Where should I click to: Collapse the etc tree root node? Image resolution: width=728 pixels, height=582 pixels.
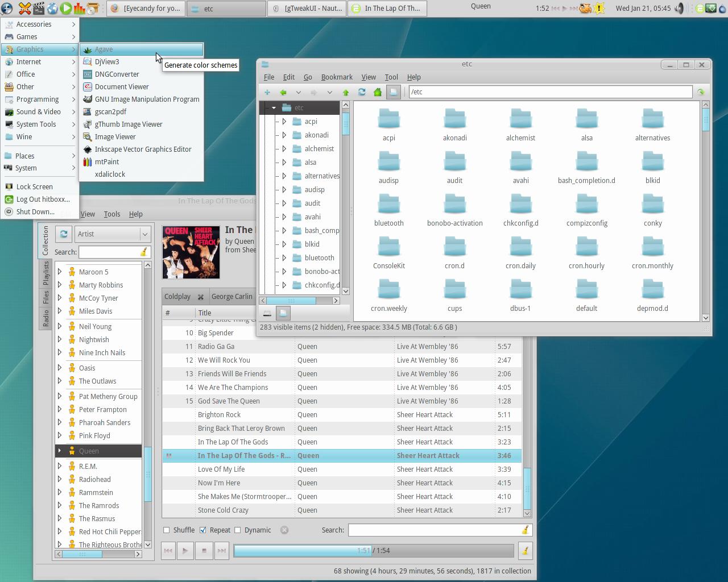[274, 108]
